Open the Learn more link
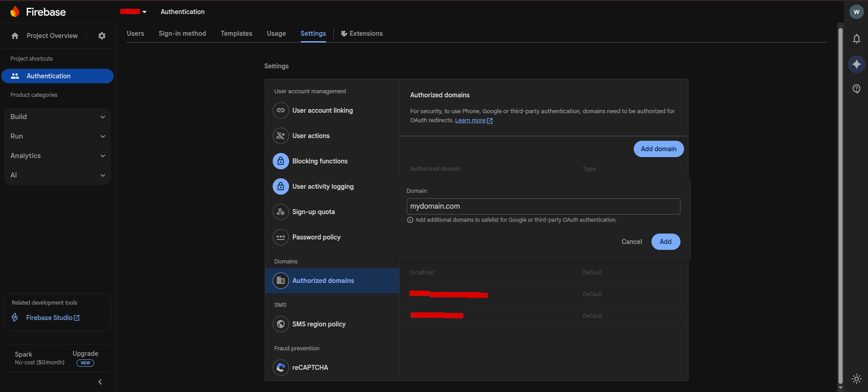The height and width of the screenshot is (392, 868). [x=470, y=120]
